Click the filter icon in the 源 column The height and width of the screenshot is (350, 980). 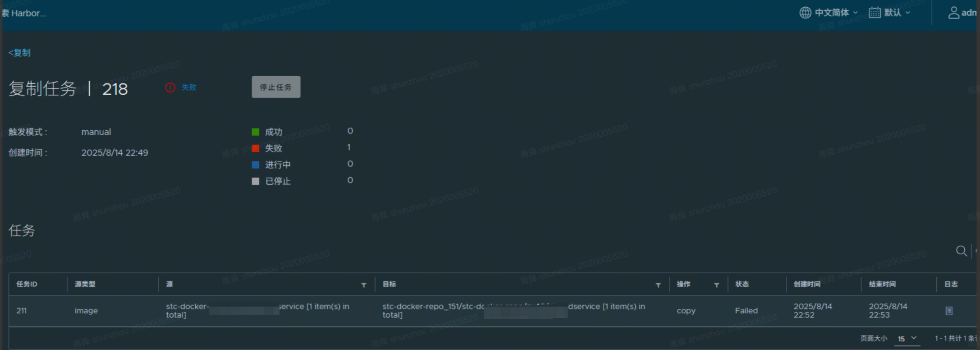click(364, 285)
